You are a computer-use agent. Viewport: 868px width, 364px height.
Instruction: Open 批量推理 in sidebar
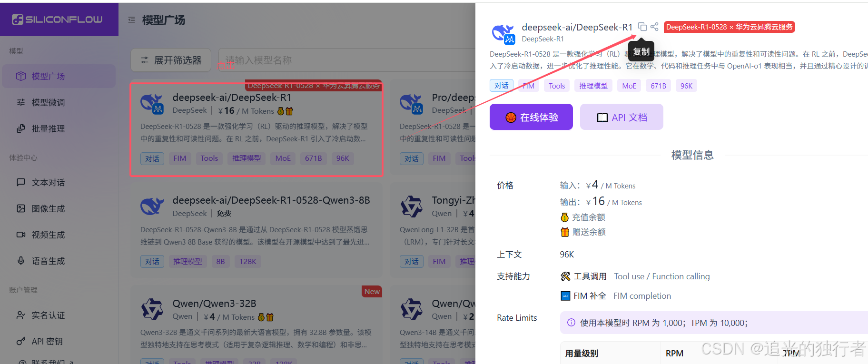(x=59, y=128)
